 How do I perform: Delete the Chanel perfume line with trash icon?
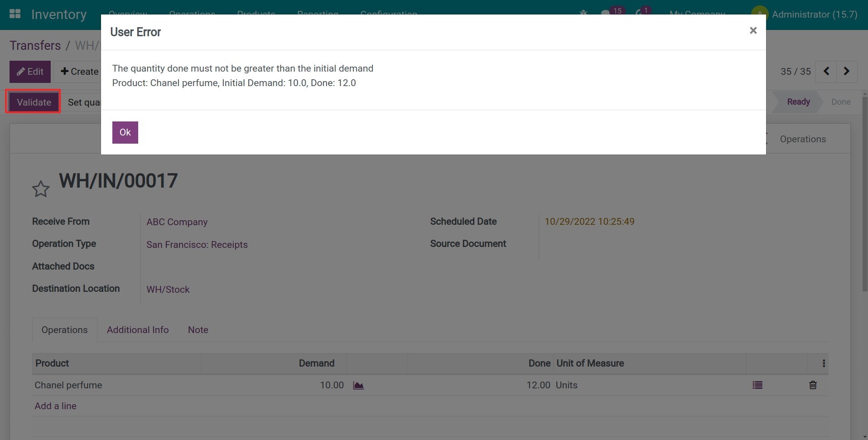(x=813, y=385)
